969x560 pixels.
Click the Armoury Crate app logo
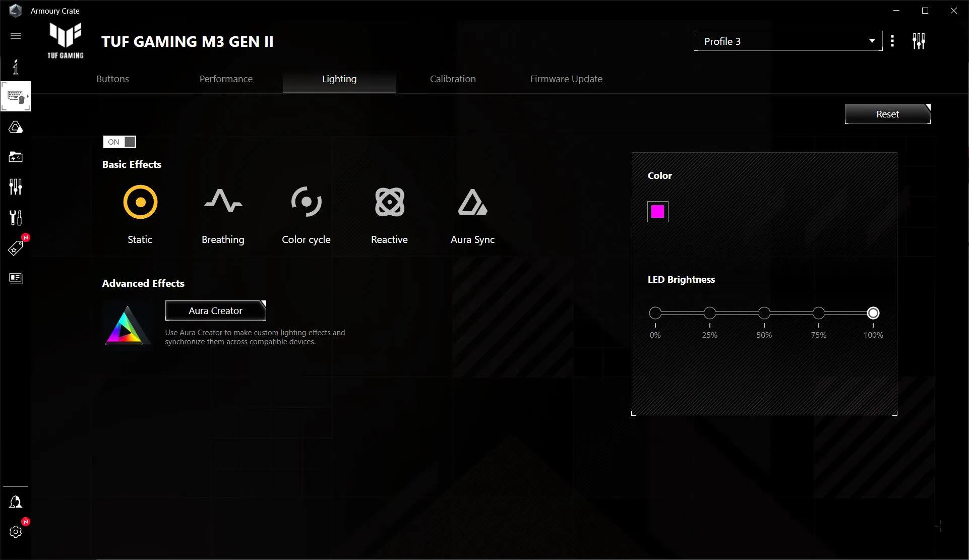tap(16, 11)
